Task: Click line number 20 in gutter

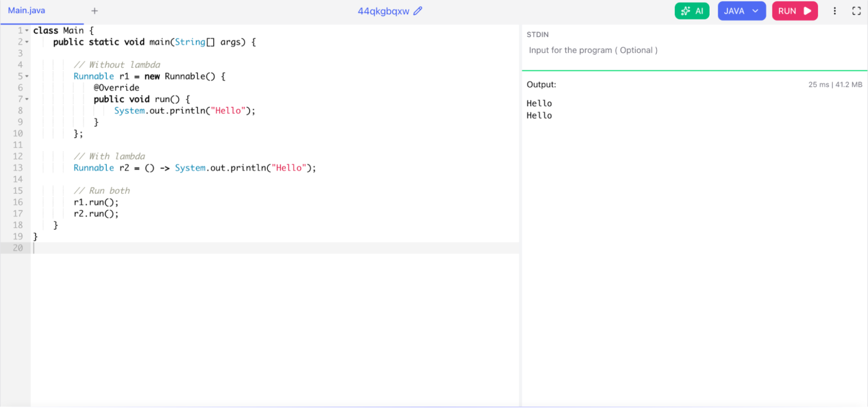Action: point(18,248)
